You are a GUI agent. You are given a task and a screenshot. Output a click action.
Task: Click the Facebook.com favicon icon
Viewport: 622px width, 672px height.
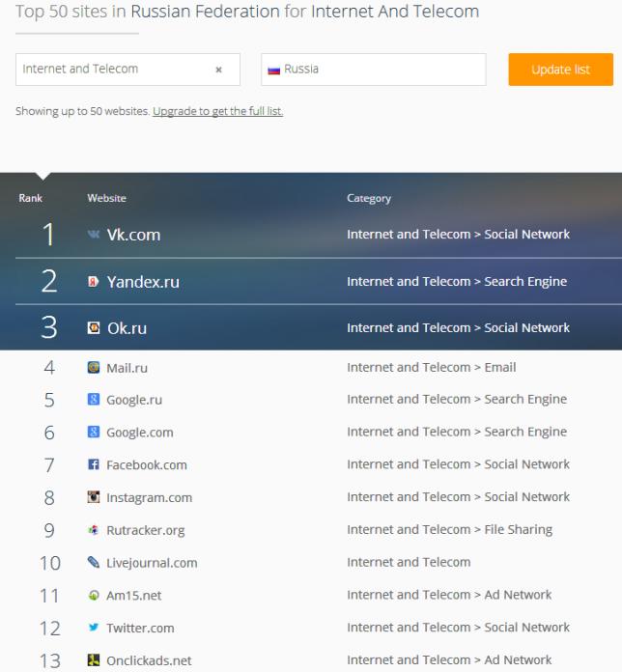94,464
